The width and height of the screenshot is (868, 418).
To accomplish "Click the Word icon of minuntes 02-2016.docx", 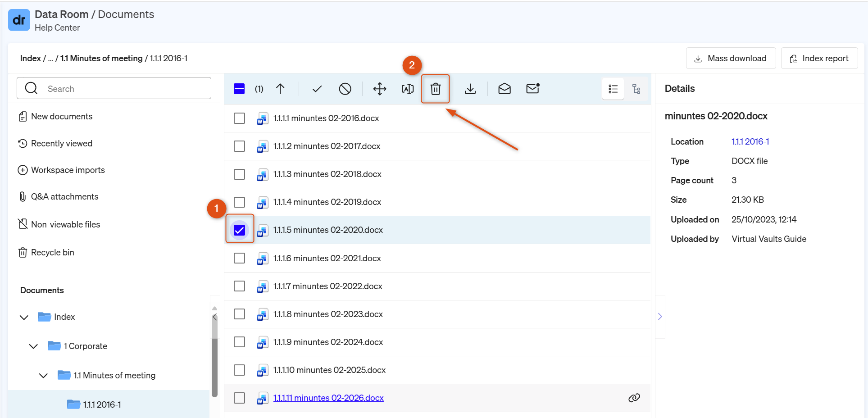I will (262, 118).
